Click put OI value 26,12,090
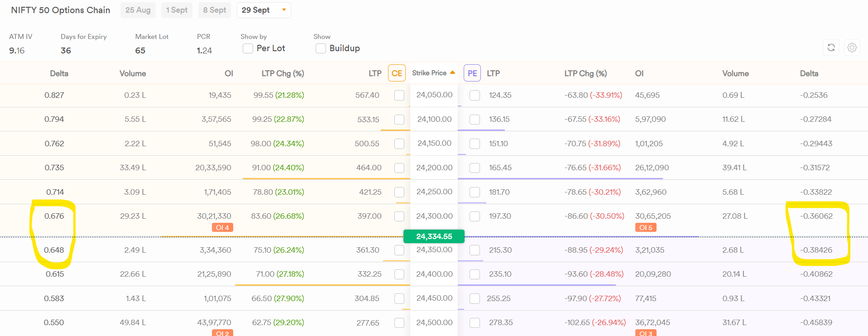The image size is (868, 336). 652,168
